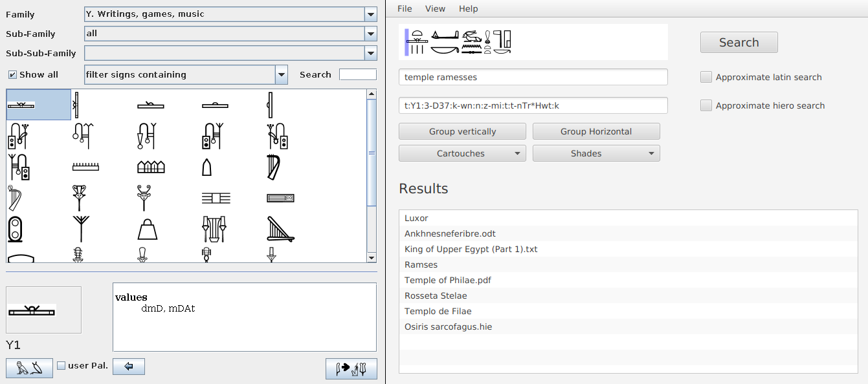The width and height of the screenshot is (868, 384).
Task: Select the highlighted horizontal papyrus roll sign Y1
Action: pyautogui.click(x=38, y=105)
